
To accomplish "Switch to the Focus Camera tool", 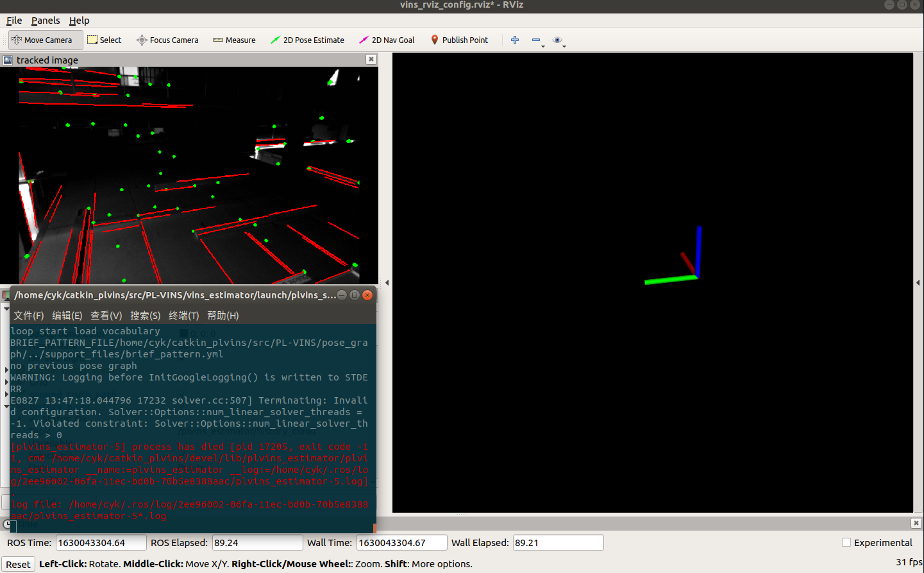I will pos(167,40).
